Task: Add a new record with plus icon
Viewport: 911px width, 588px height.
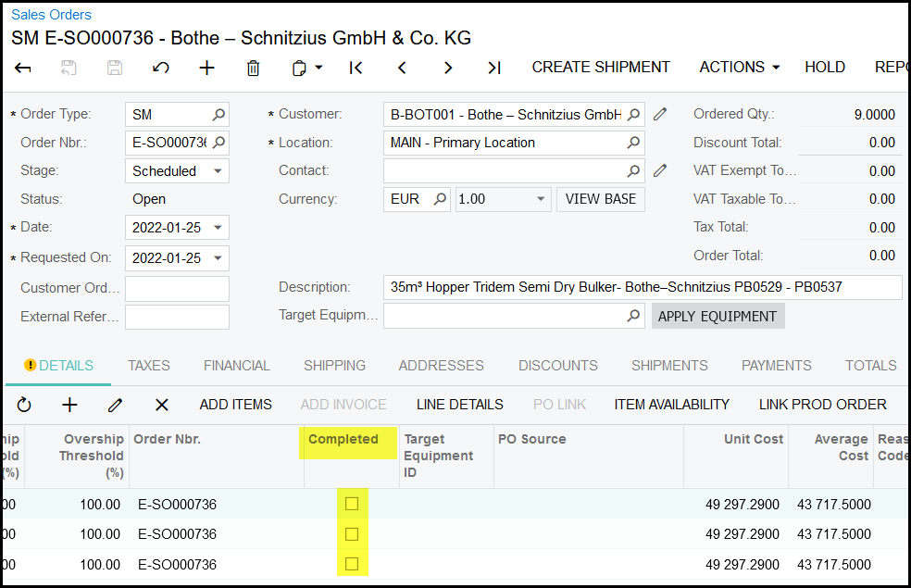Action: pyautogui.click(x=207, y=68)
